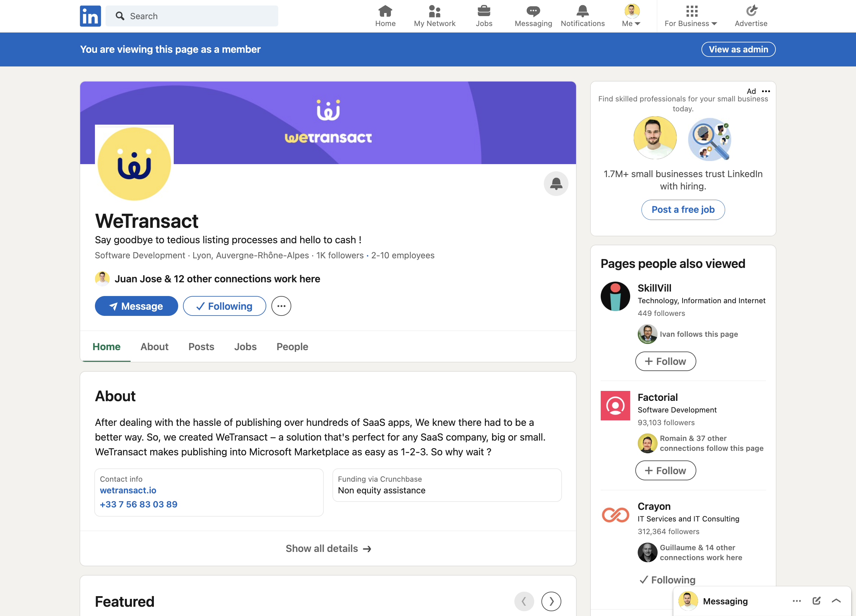Viewport: 856px width, 616px height.
Task: Open Messaging panel options three dots
Action: 796,601
